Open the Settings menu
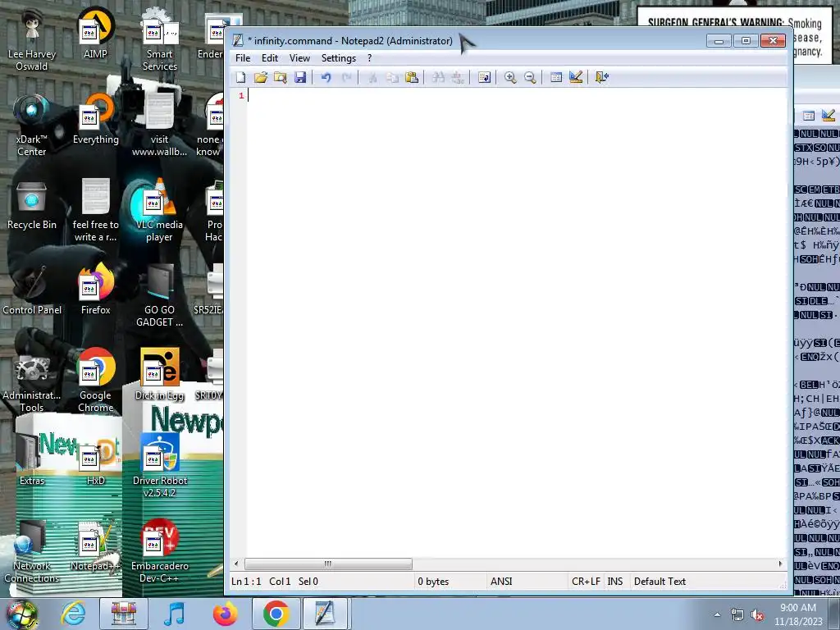This screenshot has width=840, height=630. pyautogui.click(x=338, y=58)
